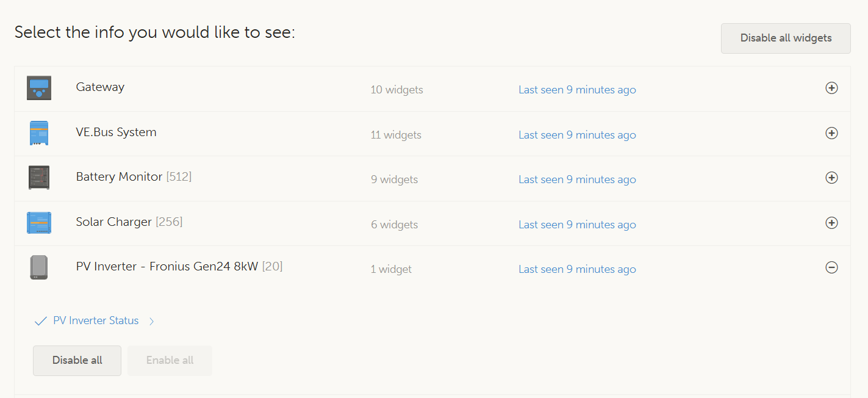Click Disable all under PV Inverter
Viewport: 868px width, 398px height.
coord(77,360)
